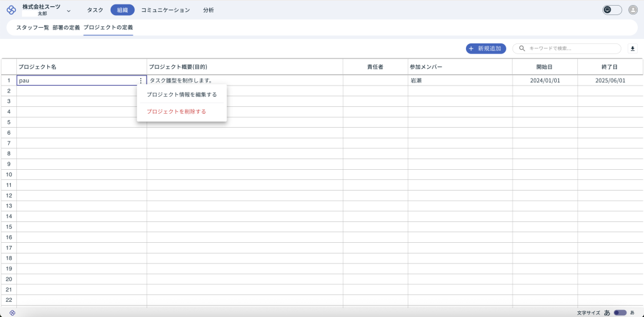Screen dimensions: 644x317
Task: Open the タスク navigation menu
Action: (x=95, y=10)
